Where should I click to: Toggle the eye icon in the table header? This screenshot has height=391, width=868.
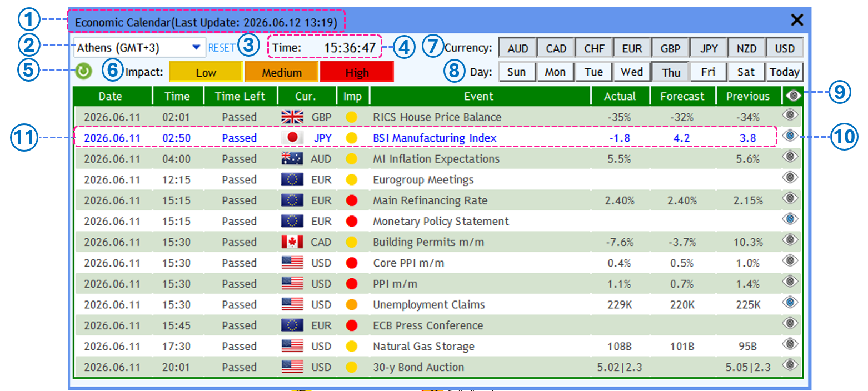click(793, 96)
